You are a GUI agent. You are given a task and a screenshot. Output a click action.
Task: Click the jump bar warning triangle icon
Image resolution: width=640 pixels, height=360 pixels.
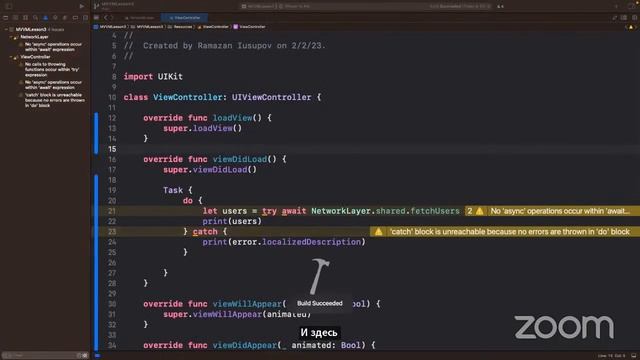(x=631, y=27)
